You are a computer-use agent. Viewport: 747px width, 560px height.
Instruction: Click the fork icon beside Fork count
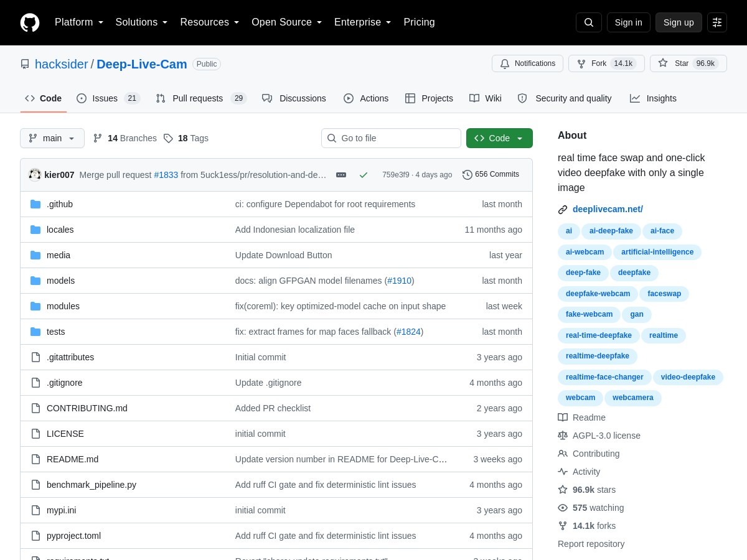tap(581, 63)
